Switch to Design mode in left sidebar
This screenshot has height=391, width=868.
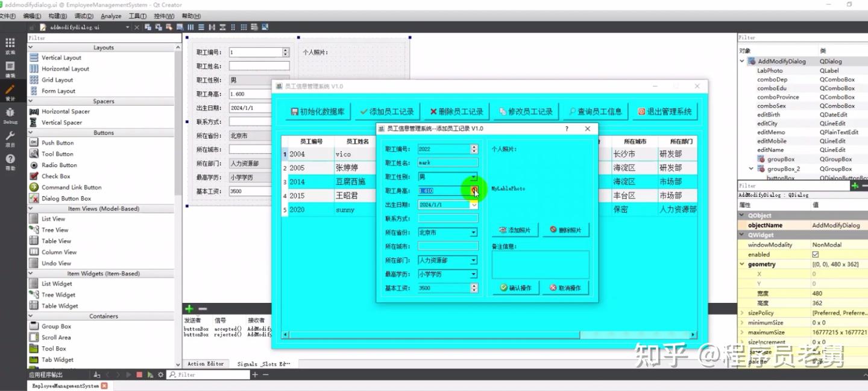click(x=11, y=92)
